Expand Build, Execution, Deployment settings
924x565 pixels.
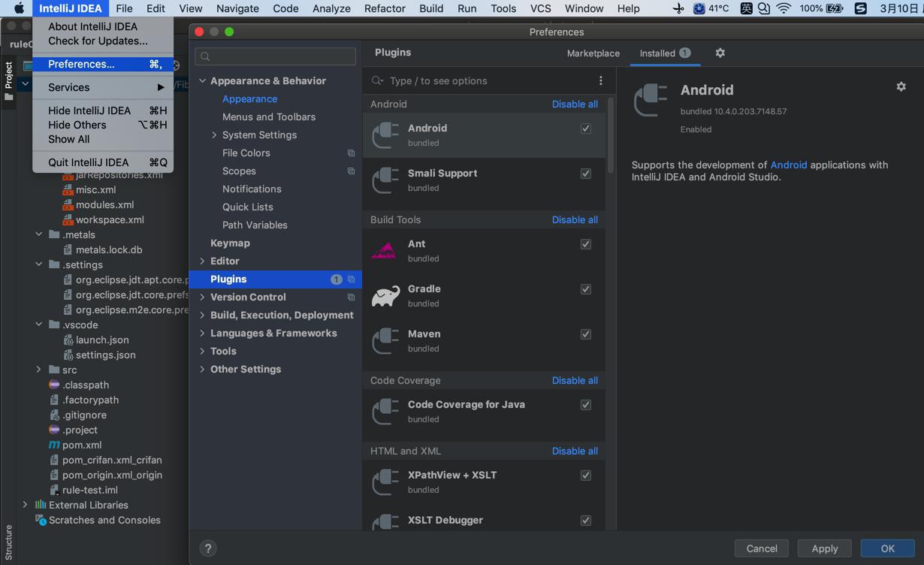(202, 316)
